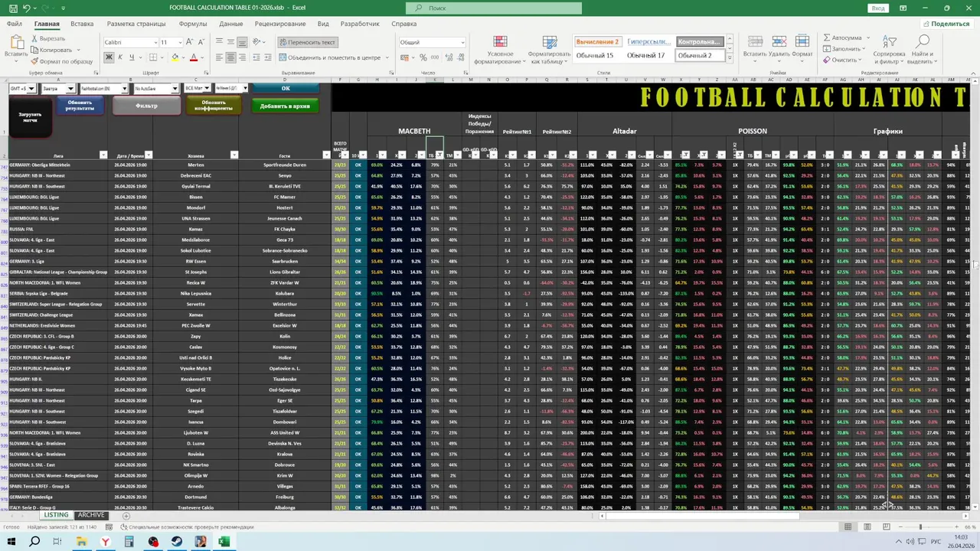The height and width of the screenshot is (551, 980).
Task: Click the percent style icon
Action: coord(423,57)
